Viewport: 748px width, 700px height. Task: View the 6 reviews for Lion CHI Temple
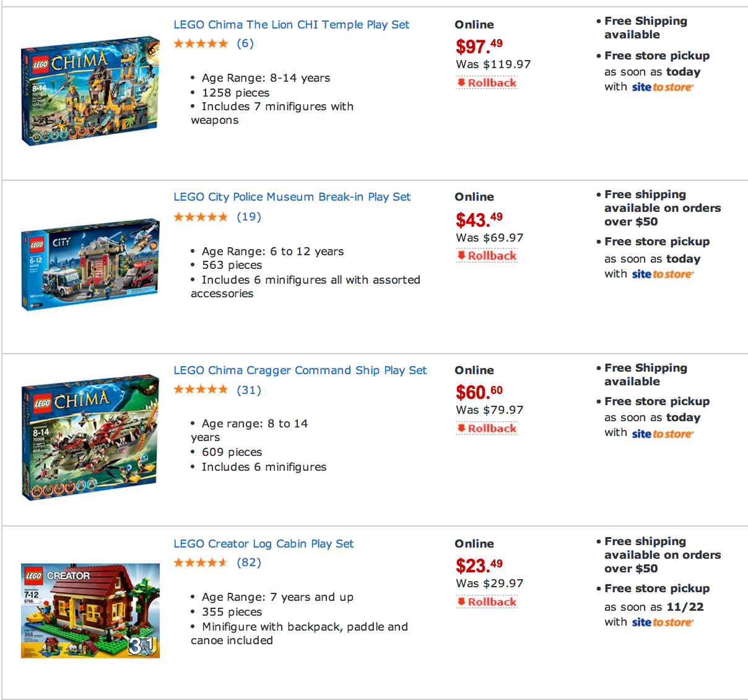pyautogui.click(x=245, y=43)
